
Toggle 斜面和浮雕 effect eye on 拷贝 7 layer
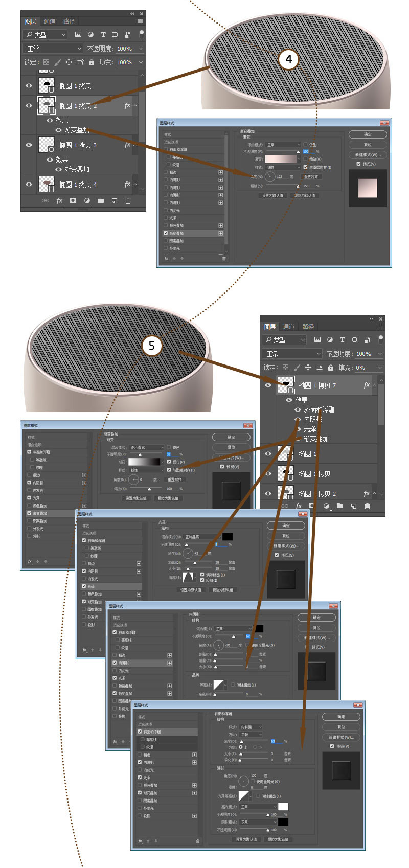click(x=298, y=409)
